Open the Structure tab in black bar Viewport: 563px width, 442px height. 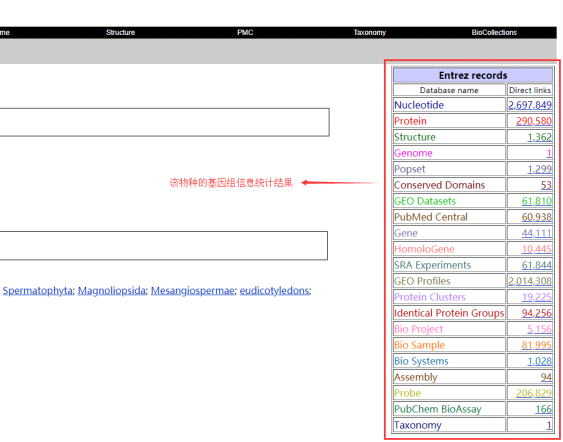(x=120, y=32)
